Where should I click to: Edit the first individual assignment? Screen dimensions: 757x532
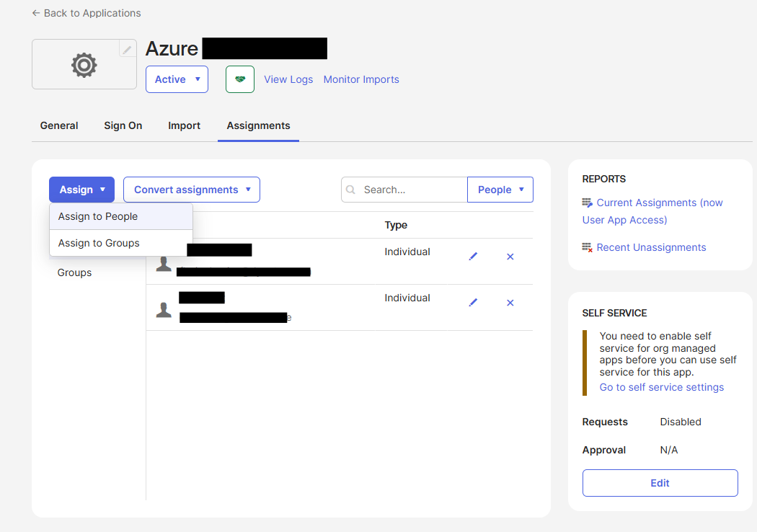tap(473, 257)
